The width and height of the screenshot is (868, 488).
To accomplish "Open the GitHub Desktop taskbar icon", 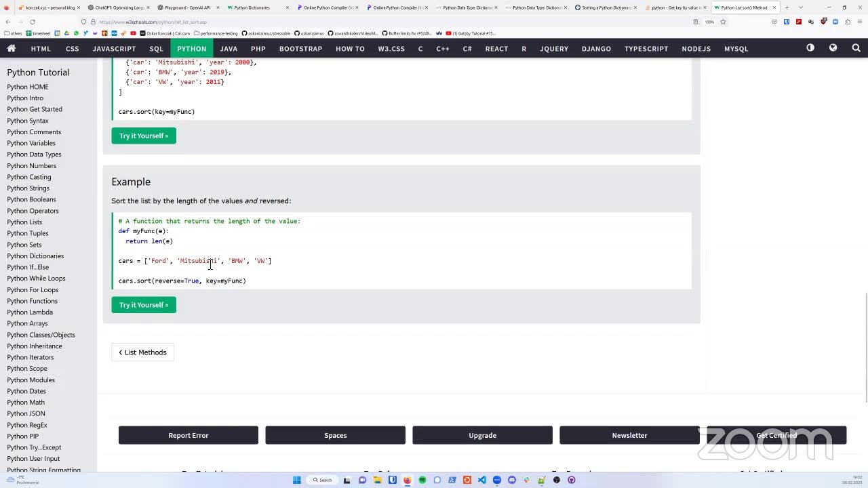I will [x=572, y=480].
